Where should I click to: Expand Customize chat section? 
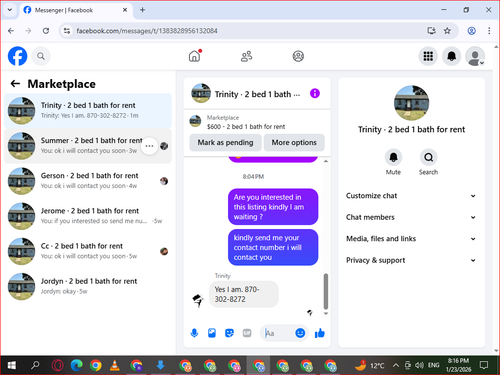point(411,196)
